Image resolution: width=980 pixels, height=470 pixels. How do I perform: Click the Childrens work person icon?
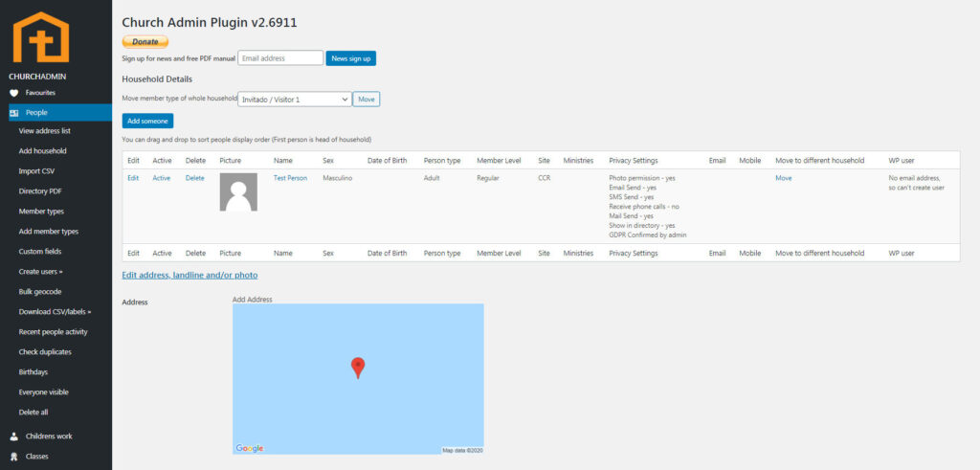[13, 436]
